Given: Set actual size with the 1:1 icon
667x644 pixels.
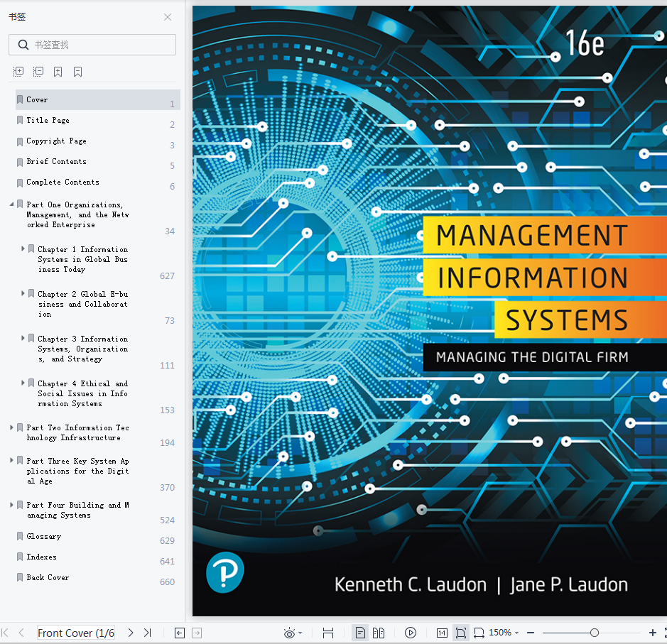Looking at the screenshot, I should coord(442,633).
